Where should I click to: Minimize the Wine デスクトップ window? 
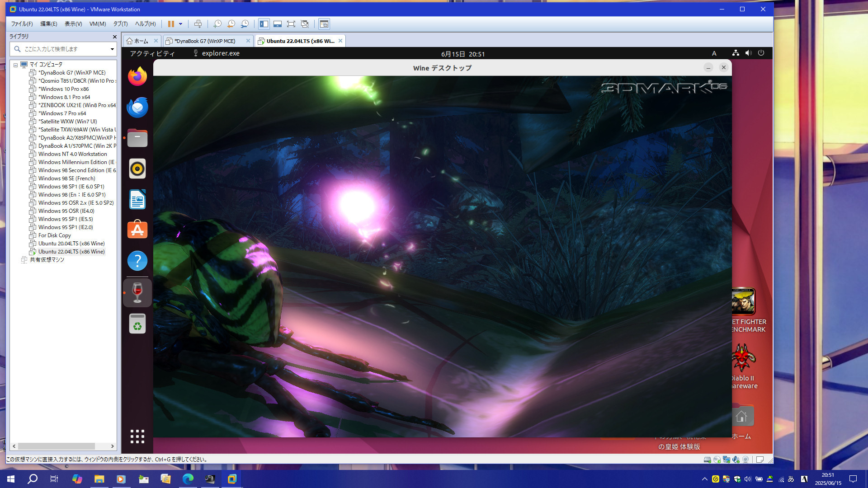pos(708,67)
